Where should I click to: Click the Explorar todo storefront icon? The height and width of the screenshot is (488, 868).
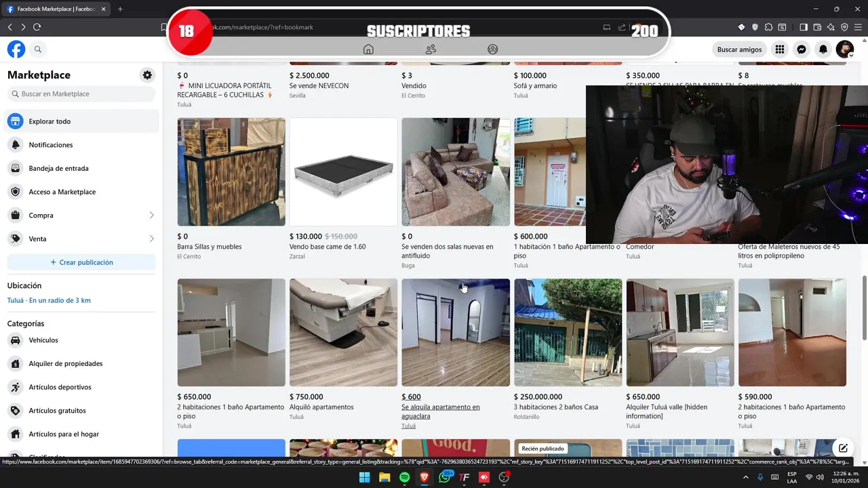(16, 121)
